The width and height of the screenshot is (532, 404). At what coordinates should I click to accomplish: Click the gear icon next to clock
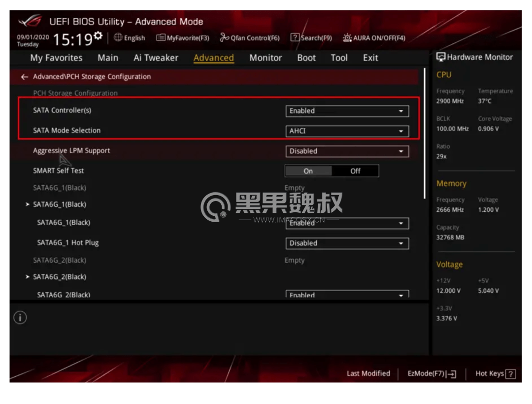click(x=98, y=35)
